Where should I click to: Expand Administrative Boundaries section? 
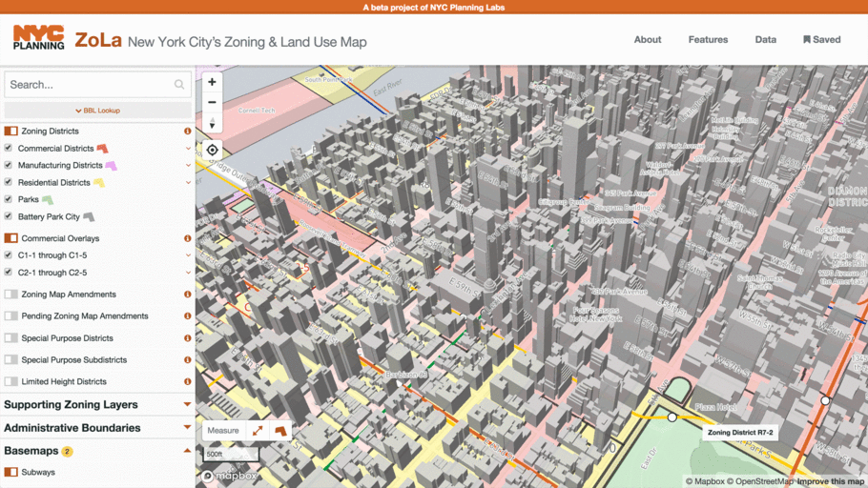click(x=97, y=428)
